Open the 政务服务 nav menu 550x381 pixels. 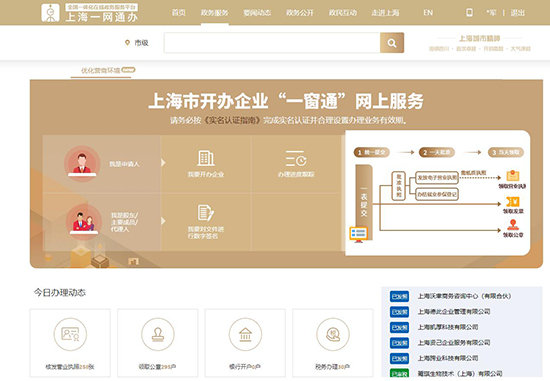tap(214, 13)
